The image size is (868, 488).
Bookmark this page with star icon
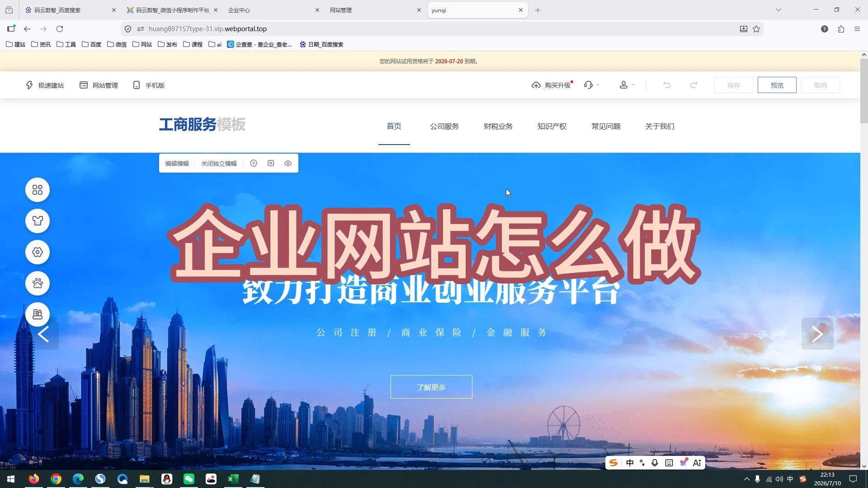click(756, 29)
